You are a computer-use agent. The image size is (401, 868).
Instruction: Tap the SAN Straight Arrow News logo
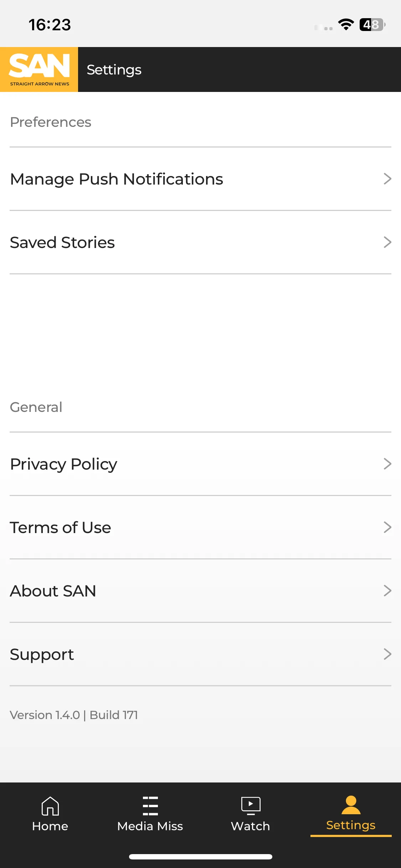pyautogui.click(x=39, y=69)
